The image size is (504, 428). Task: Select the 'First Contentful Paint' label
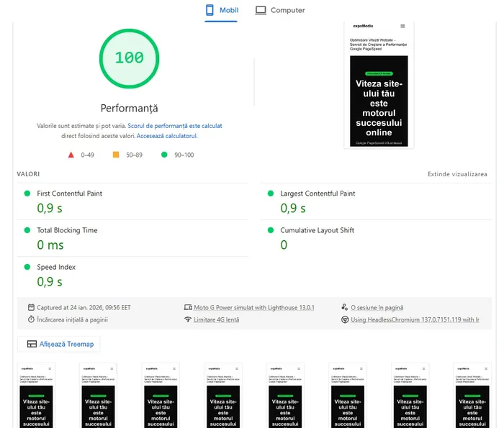69,193
